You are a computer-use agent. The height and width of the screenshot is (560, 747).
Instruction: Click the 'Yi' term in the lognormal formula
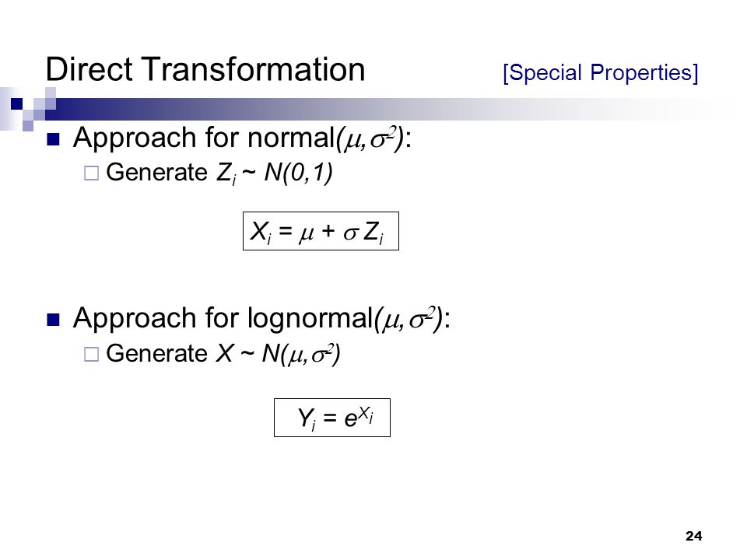pos(307,419)
